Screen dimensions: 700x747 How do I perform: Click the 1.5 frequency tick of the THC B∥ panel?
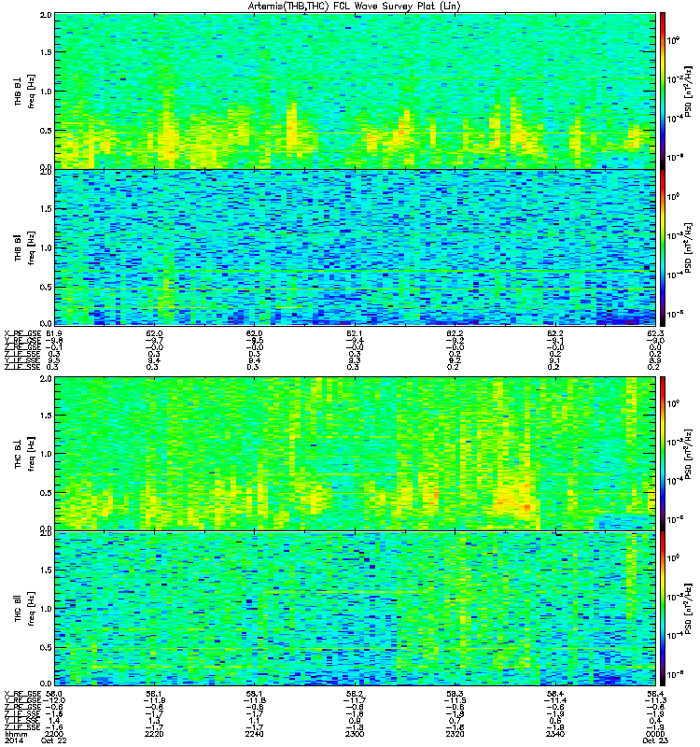point(46,570)
